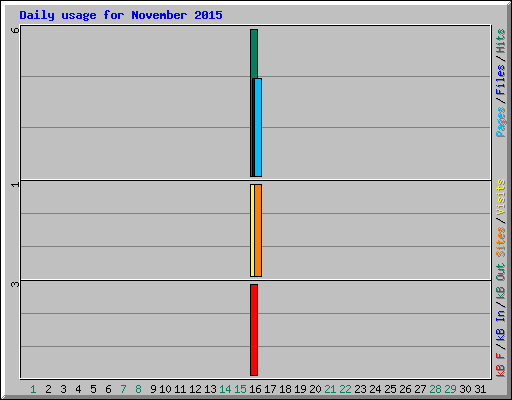The width and height of the screenshot is (512, 400).
Task: Click the orange Sites bar for day 16
Action: click(x=258, y=230)
